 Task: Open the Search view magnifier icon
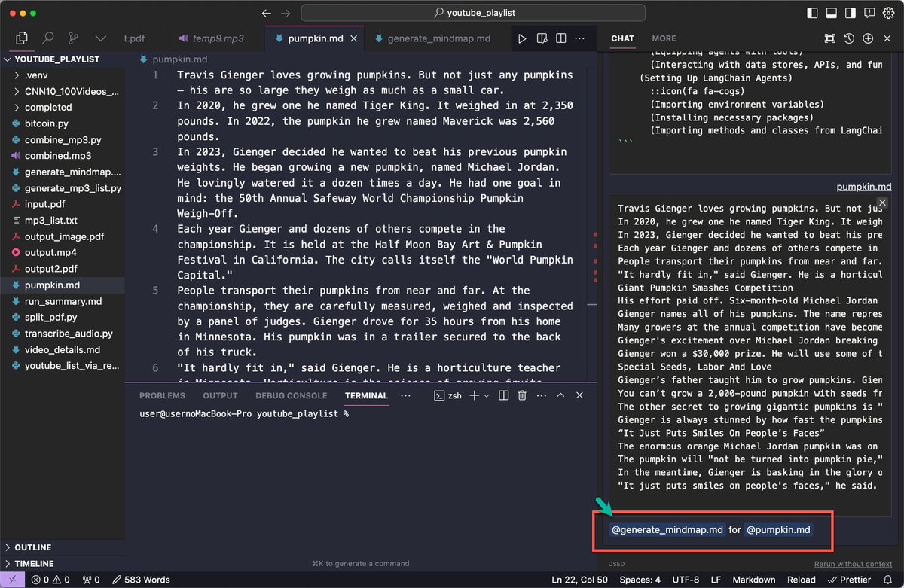pyautogui.click(x=47, y=38)
